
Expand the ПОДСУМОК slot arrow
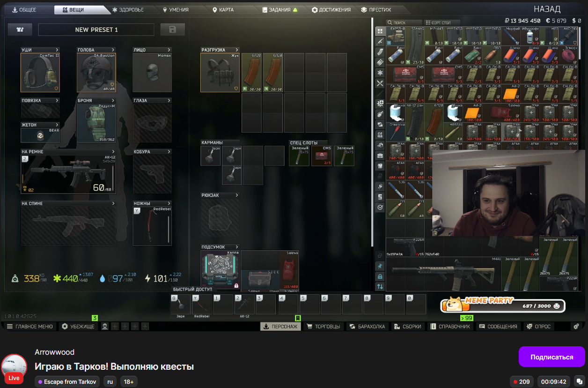click(x=237, y=247)
